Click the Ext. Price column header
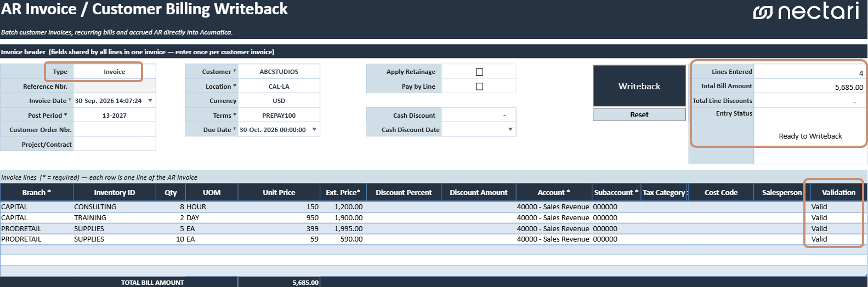The width and height of the screenshot is (868, 287). (343, 192)
